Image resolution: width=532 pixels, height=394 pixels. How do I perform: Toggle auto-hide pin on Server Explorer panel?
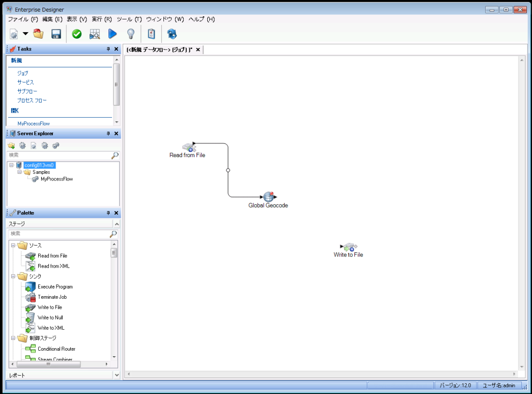point(108,134)
